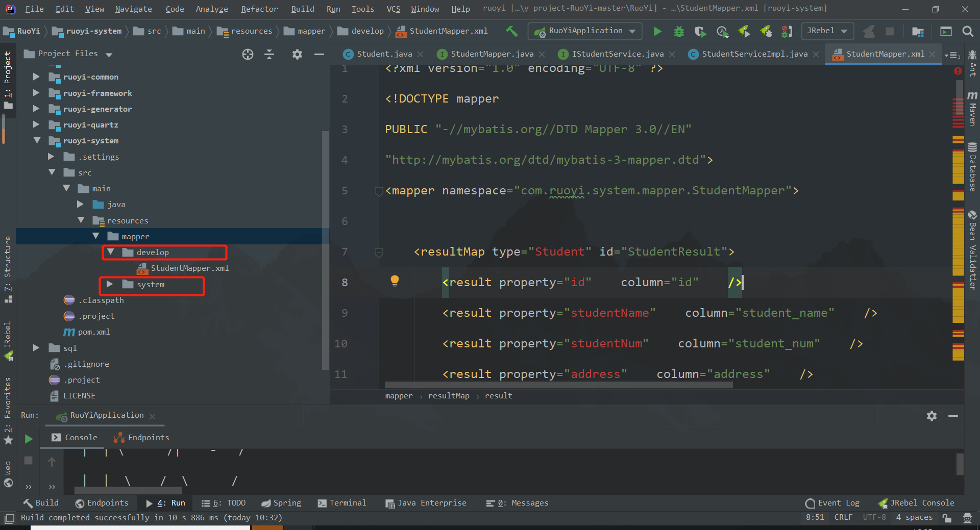This screenshot has width=980, height=530.
Task: Show the Endpoints tab in the Run panel
Action: (x=141, y=438)
